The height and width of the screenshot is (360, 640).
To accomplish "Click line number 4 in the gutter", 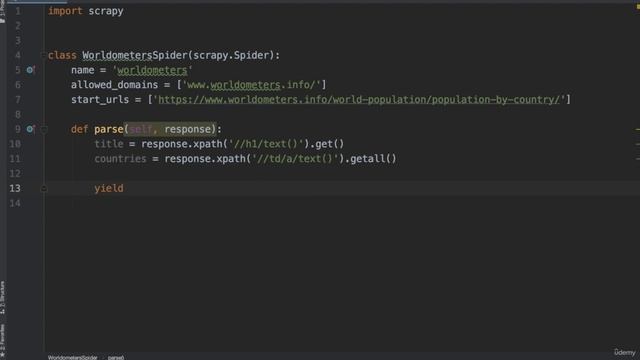I will 18,55.
